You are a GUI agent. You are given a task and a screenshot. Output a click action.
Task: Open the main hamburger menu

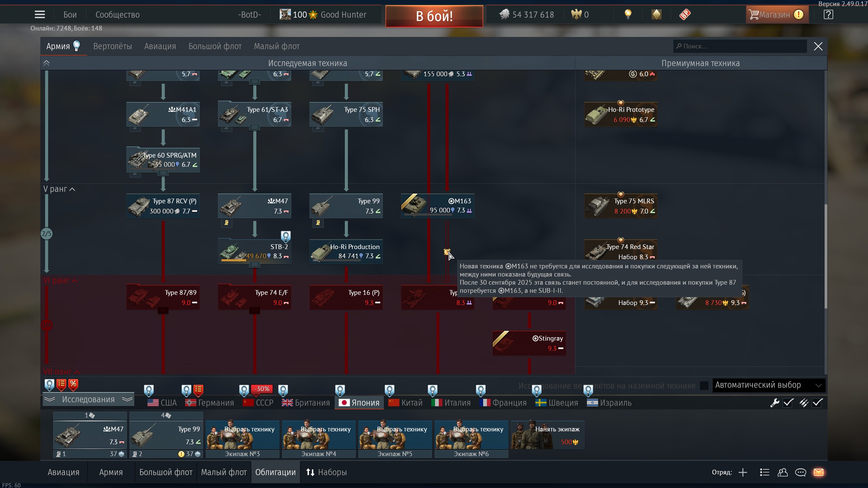(x=40, y=15)
